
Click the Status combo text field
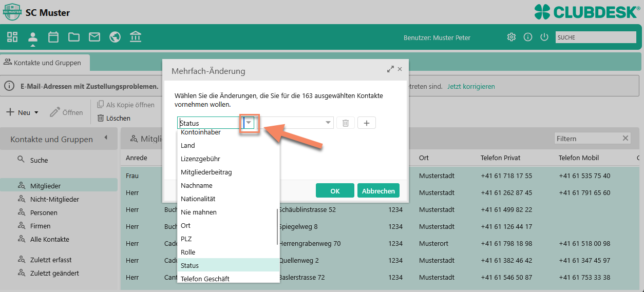click(210, 123)
